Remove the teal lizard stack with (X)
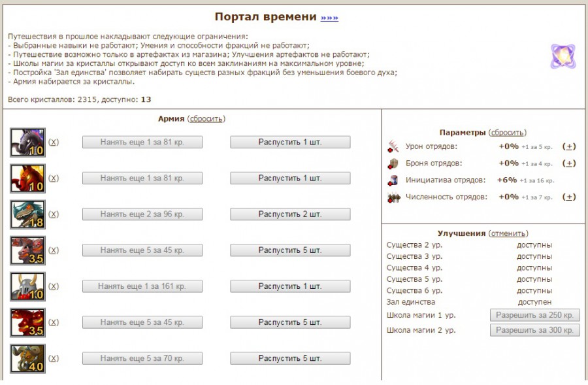This screenshot has height=385, width=588. (x=54, y=214)
